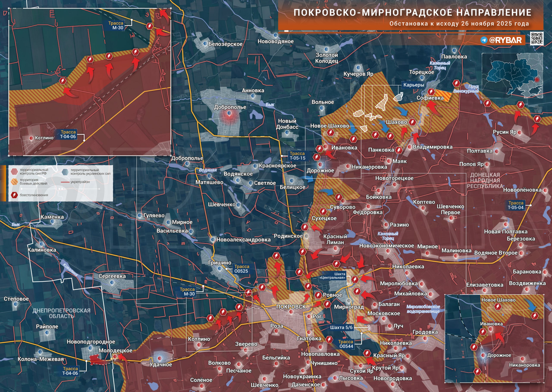Click the Трасса Т-05-15 road label

tap(297, 156)
